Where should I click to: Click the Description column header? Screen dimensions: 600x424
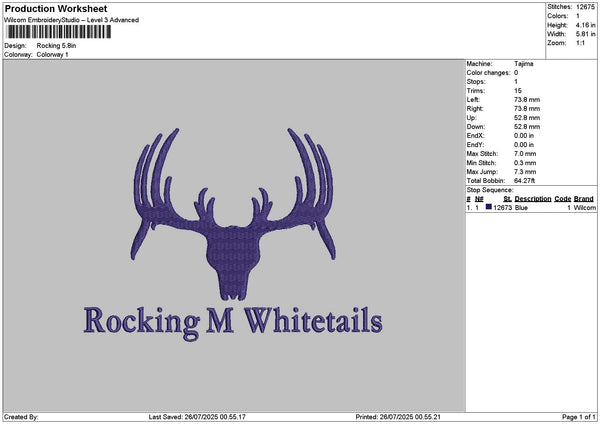coord(533,198)
